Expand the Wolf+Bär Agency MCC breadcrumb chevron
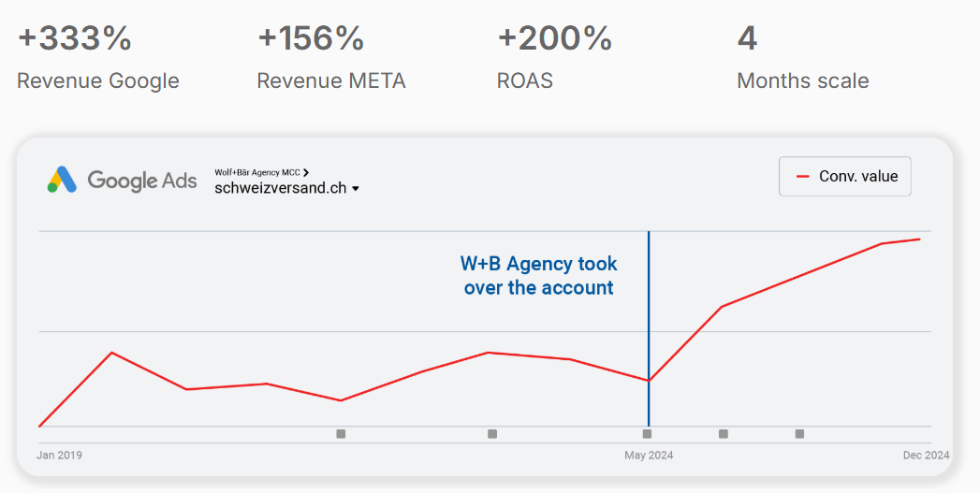This screenshot has width=980, height=493. [x=306, y=172]
